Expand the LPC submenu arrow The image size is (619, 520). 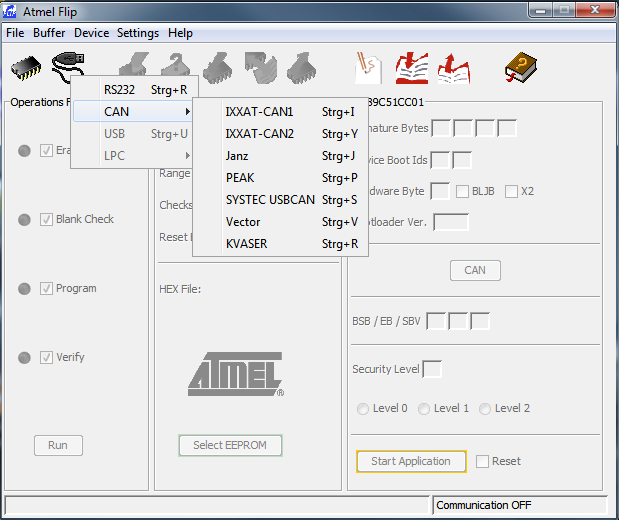point(188,156)
